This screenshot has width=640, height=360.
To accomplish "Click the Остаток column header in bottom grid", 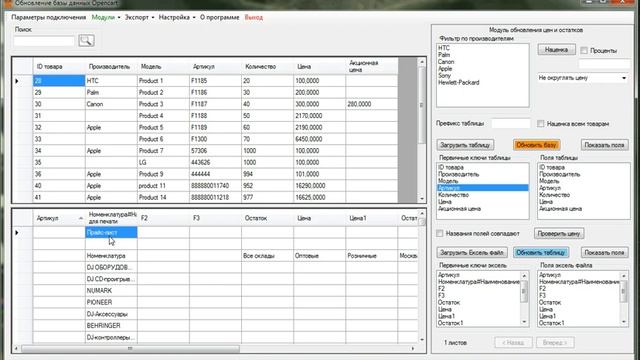I will tap(267, 218).
